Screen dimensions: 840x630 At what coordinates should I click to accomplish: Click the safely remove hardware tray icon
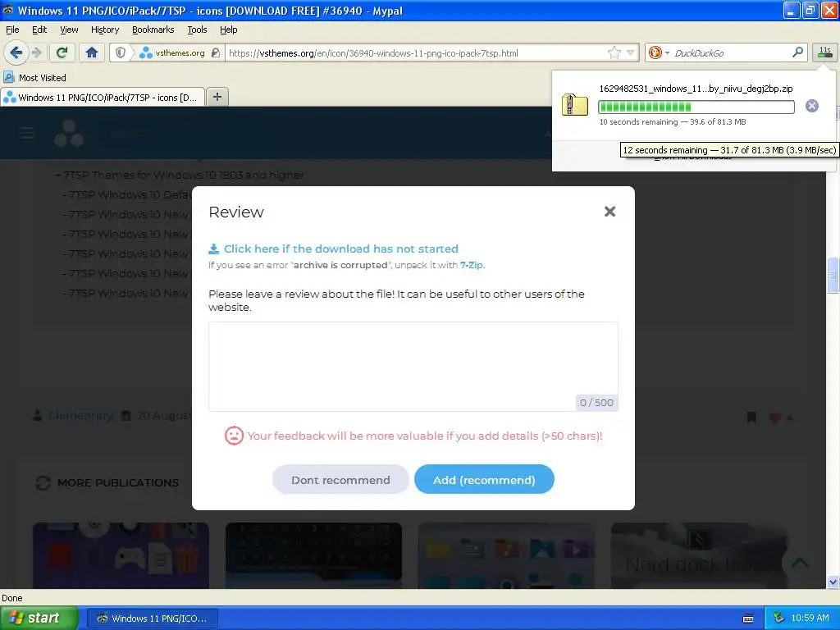778,619
